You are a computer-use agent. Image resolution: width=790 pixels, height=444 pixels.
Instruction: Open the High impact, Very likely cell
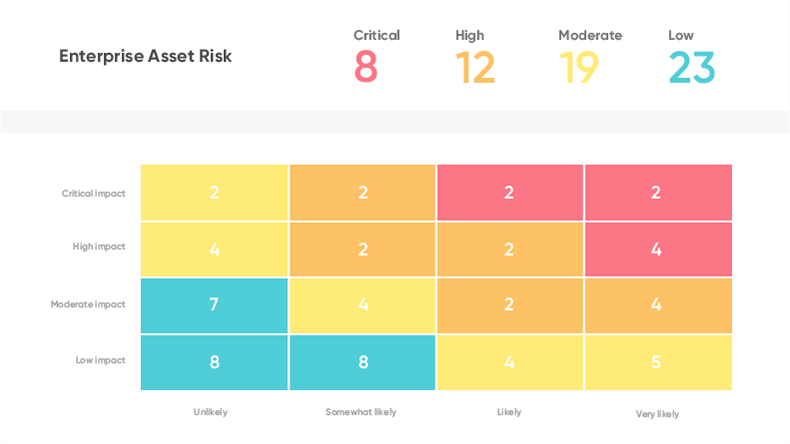[x=657, y=249]
